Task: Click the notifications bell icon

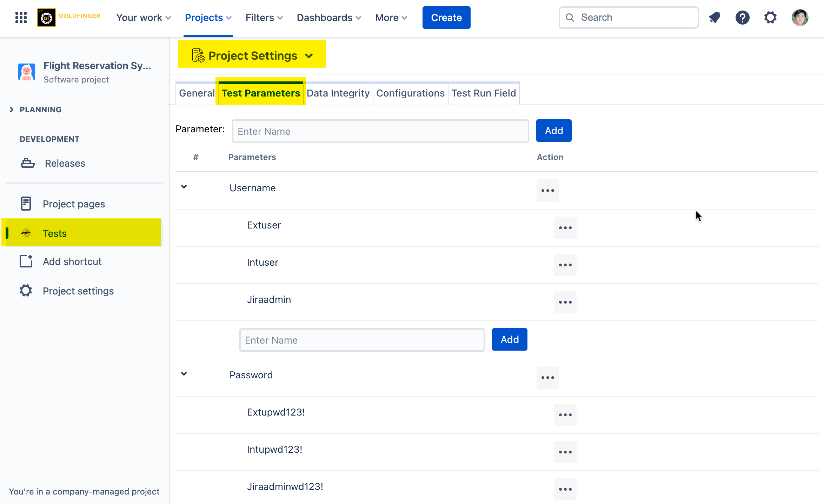Action: (715, 18)
